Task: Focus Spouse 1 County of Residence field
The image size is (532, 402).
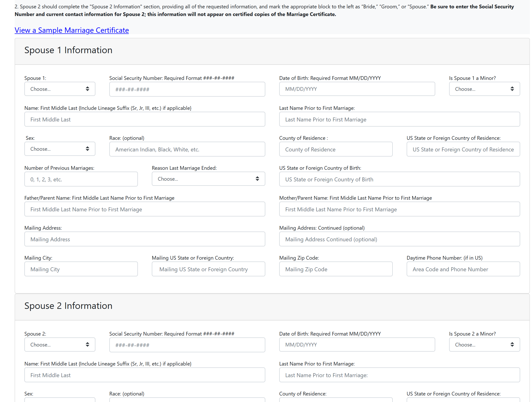Action: click(x=336, y=149)
